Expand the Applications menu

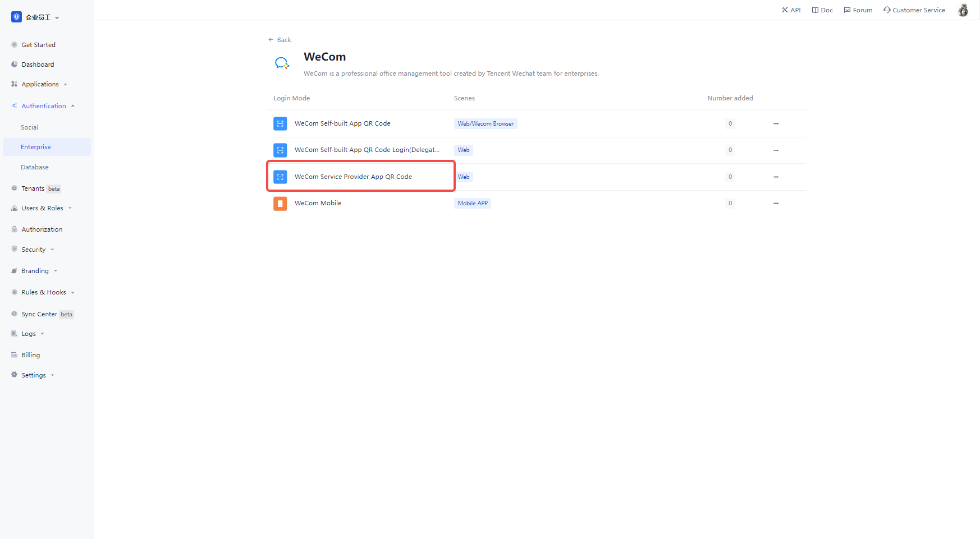(x=40, y=84)
